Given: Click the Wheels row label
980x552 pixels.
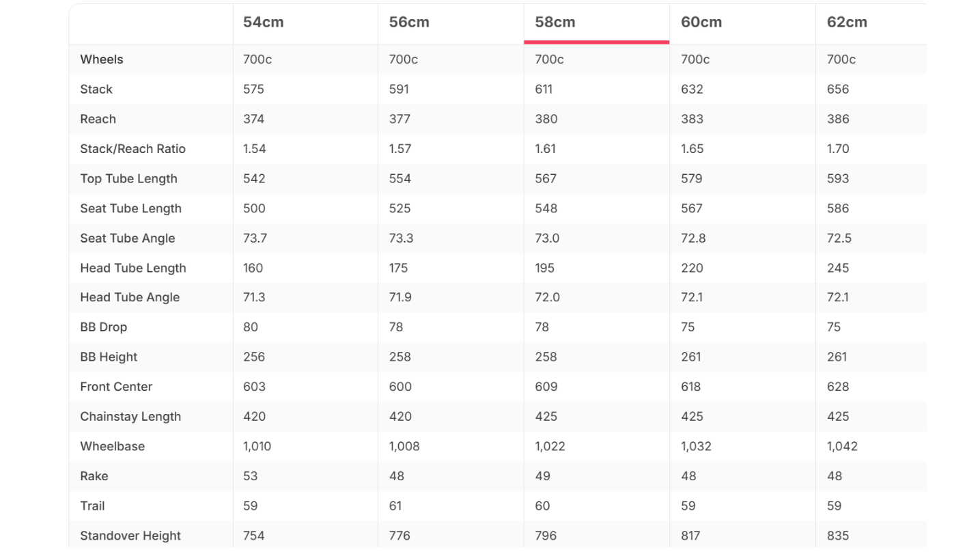Looking at the screenshot, I should pos(102,59).
